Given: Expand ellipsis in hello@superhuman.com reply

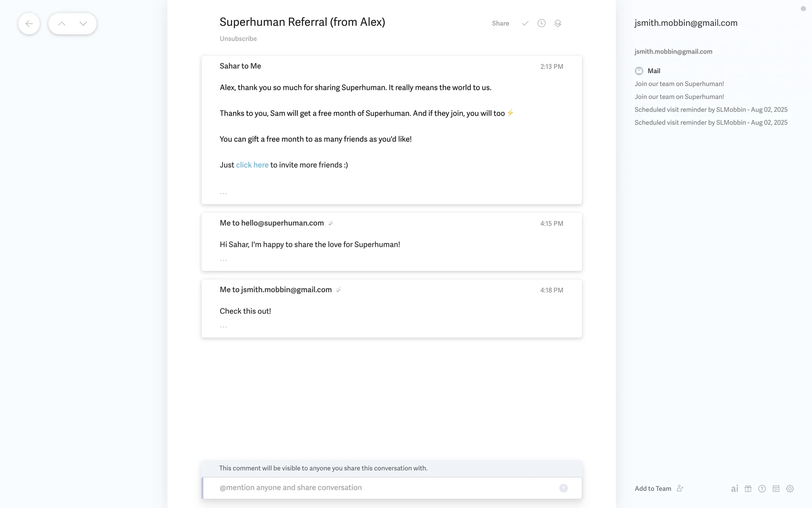Looking at the screenshot, I should tap(223, 260).
